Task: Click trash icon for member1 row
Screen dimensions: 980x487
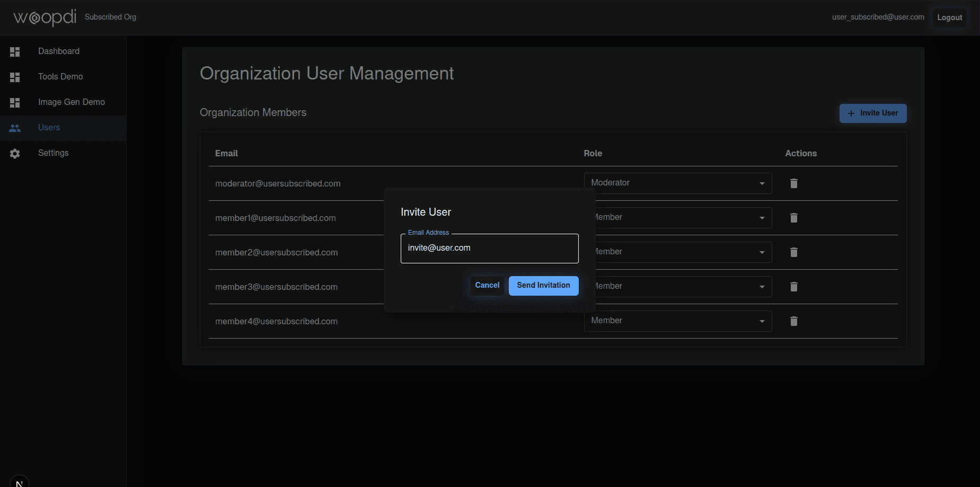Action: tap(793, 218)
